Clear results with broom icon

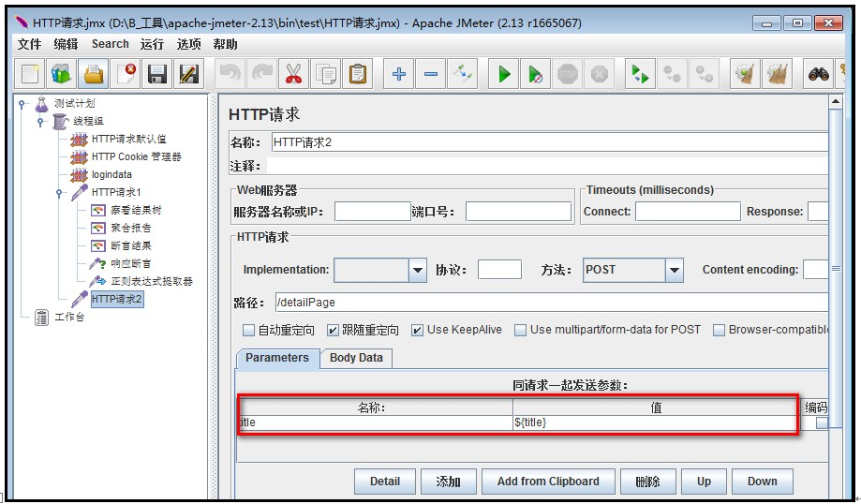(x=745, y=74)
